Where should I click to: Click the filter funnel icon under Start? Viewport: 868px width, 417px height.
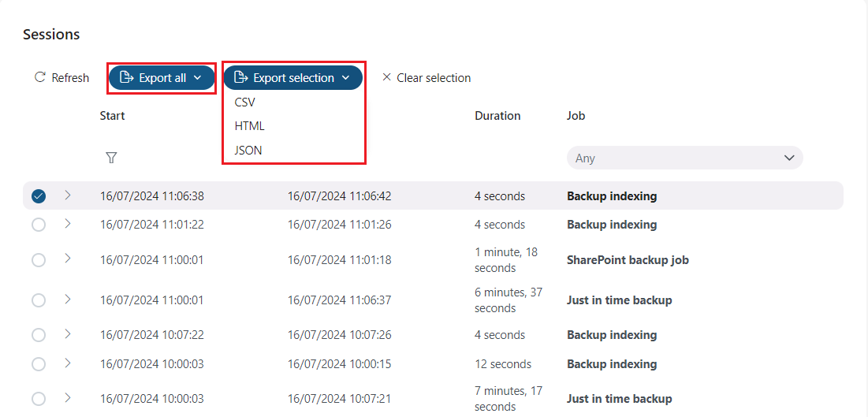tap(111, 158)
